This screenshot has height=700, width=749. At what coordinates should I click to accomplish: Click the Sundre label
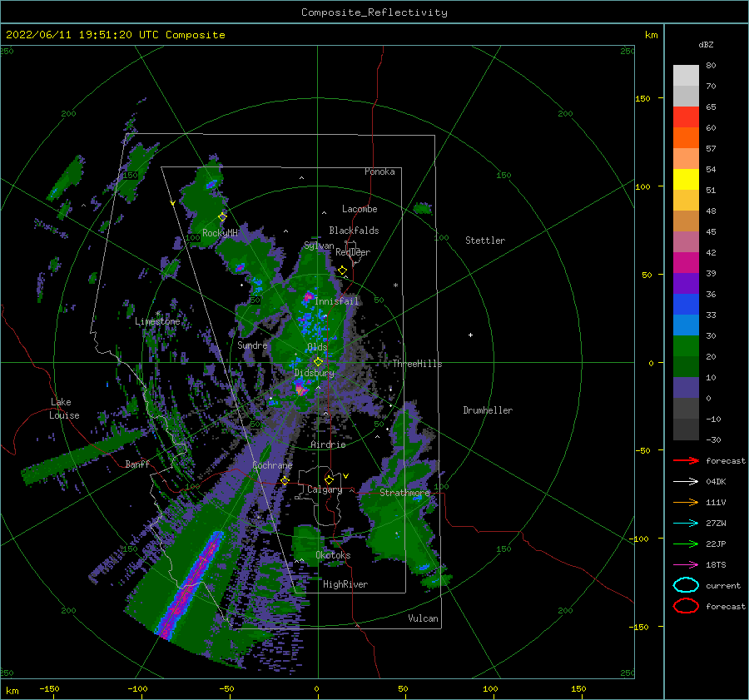tap(252, 345)
